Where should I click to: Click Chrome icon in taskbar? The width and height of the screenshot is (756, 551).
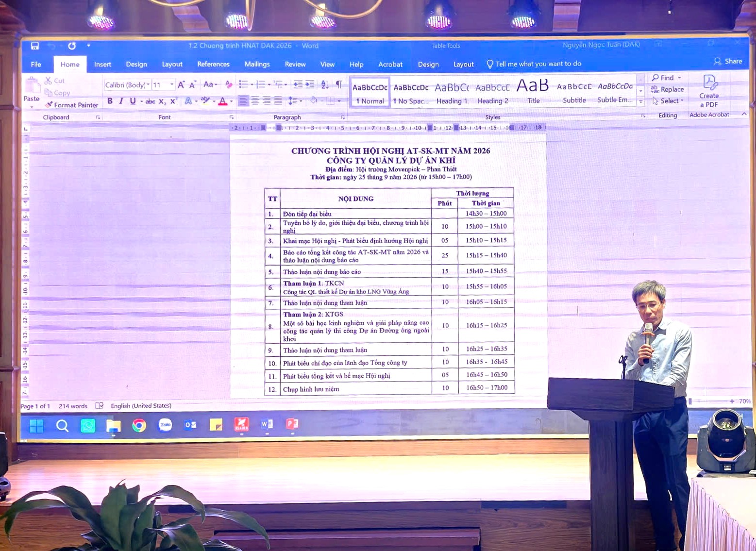click(139, 425)
